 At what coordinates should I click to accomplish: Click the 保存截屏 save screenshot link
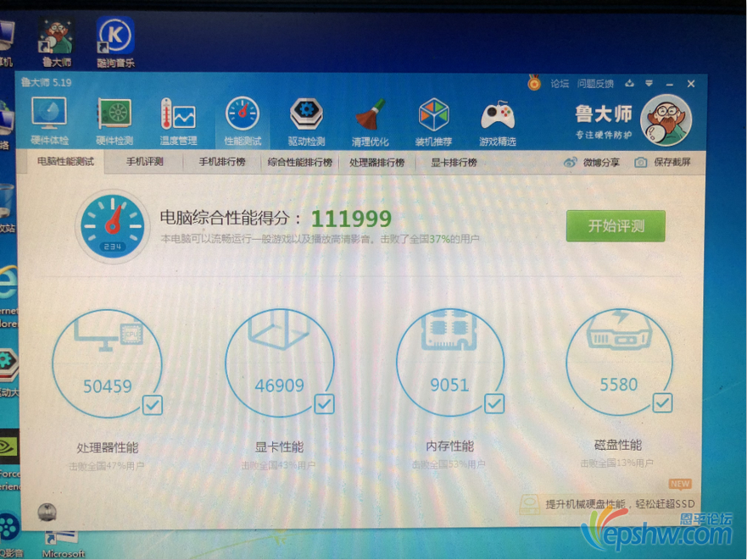tap(672, 163)
